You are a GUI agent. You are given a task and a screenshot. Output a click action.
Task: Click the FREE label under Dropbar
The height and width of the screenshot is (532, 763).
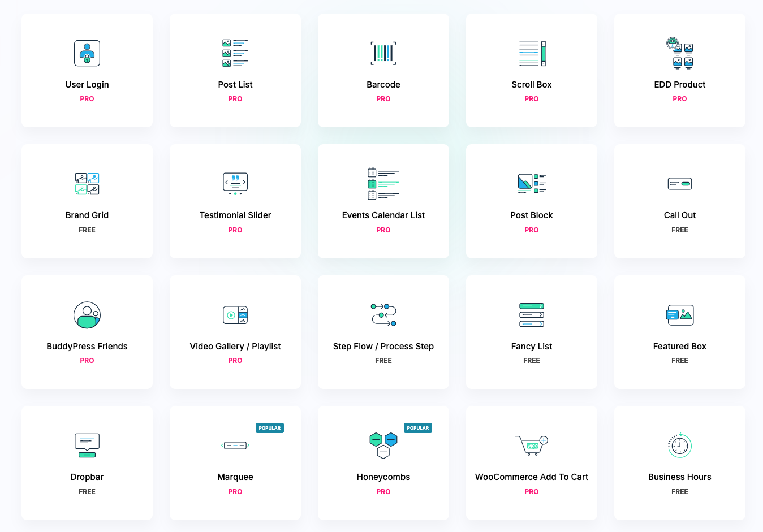(87, 492)
